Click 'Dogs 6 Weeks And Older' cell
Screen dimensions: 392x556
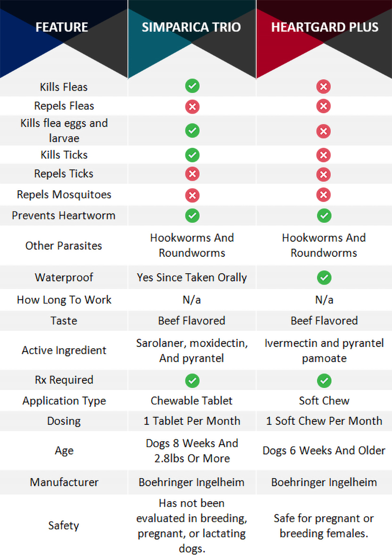[324, 451]
